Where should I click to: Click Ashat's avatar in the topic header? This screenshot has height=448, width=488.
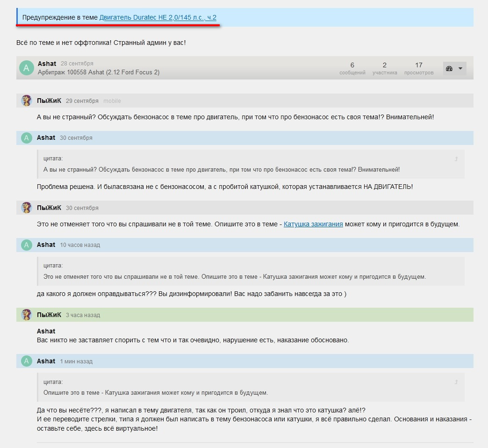pyautogui.click(x=27, y=68)
